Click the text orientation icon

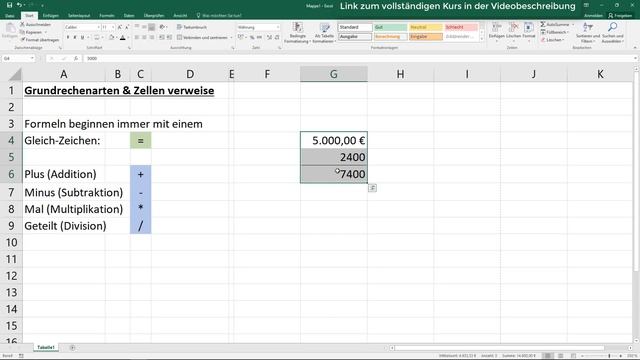(x=162, y=27)
